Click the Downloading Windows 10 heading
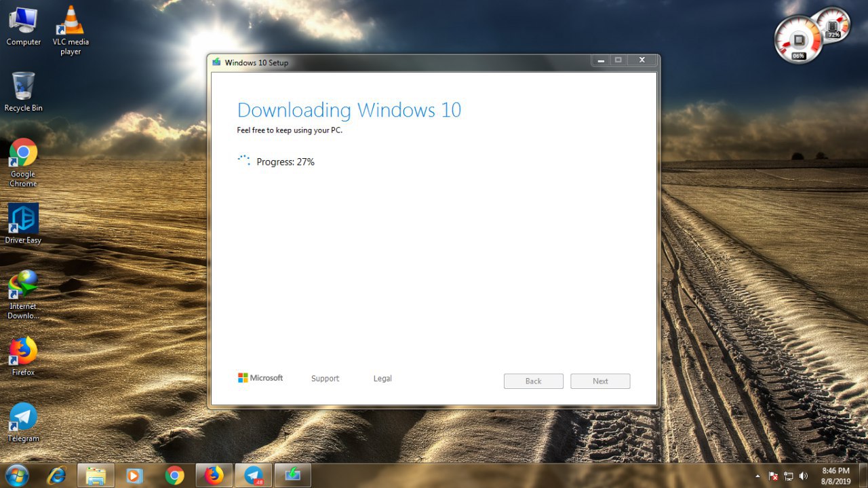Viewport: 868px width, 488px height. (x=349, y=110)
